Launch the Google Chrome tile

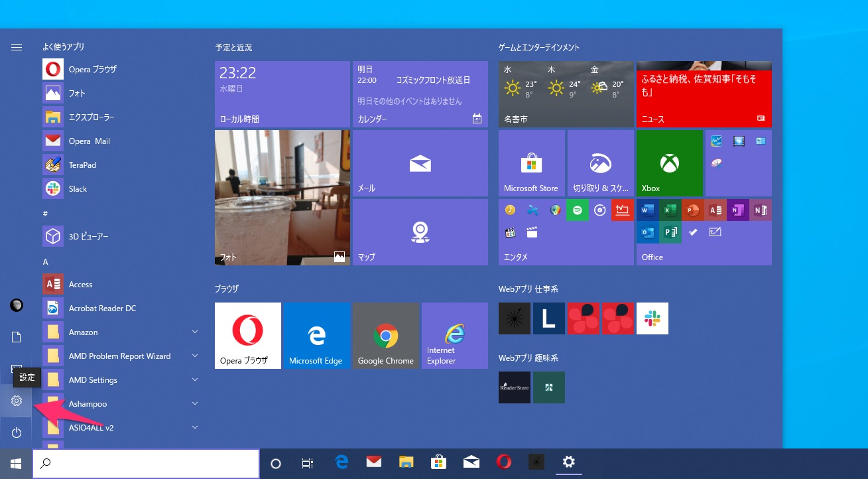386,336
